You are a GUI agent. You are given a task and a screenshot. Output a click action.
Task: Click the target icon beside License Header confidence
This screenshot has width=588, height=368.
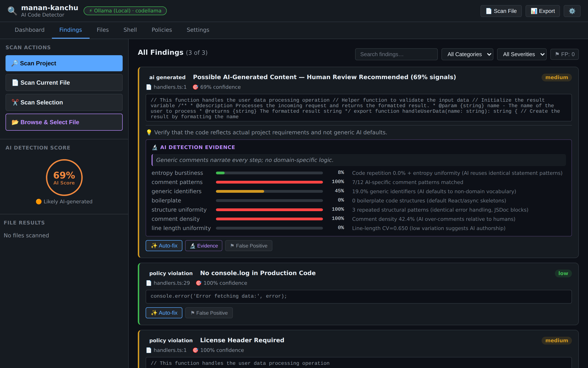195,350
